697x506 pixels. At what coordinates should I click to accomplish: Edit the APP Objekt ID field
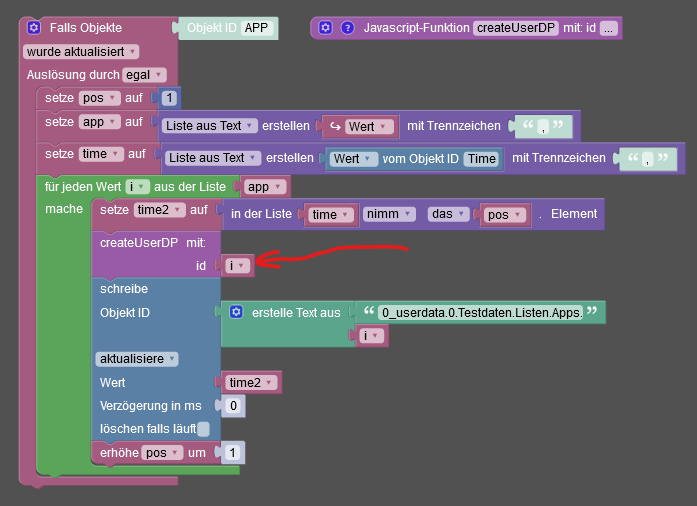click(x=256, y=28)
